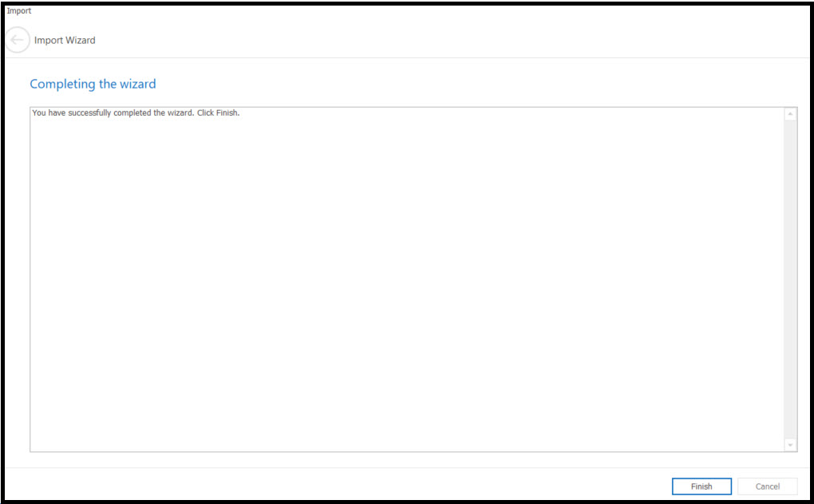814x504 pixels.
Task: Click the word 'wizard' in the blue heading
Action: pyautogui.click(x=138, y=84)
